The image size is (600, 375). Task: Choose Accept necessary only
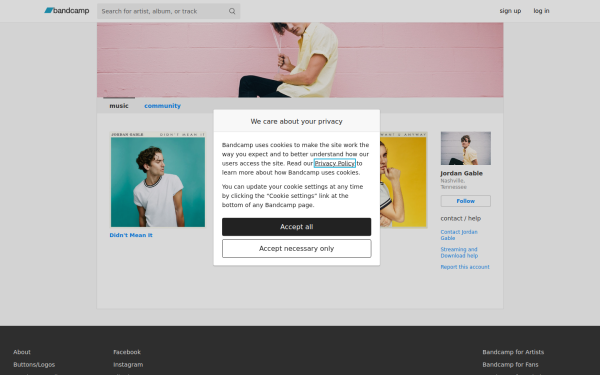pos(297,249)
